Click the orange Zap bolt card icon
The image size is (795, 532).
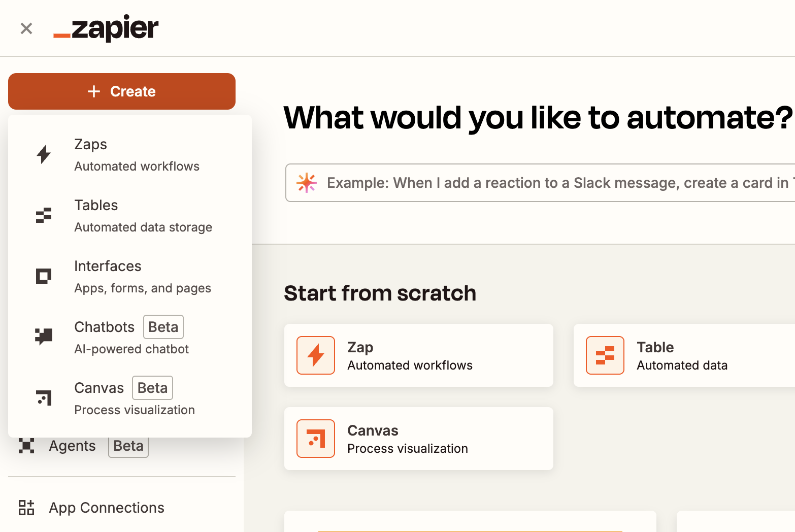tap(316, 355)
